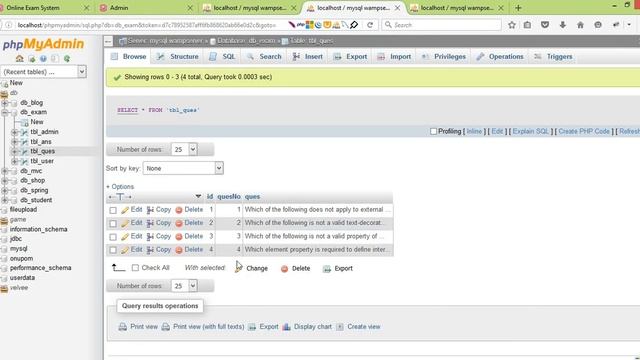Click the tbl_admin table icon in tree
Viewport: 640px width, 360px height.
[x=24, y=132]
